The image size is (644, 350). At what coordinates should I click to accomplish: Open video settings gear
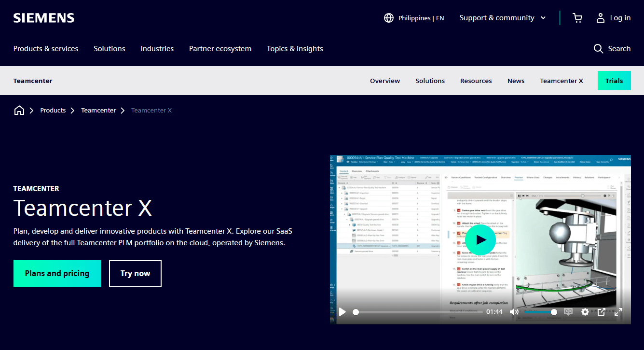[585, 312]
